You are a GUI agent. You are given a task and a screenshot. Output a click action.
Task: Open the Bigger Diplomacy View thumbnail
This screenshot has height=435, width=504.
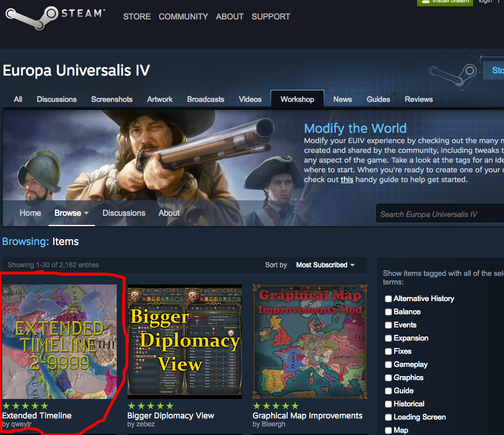tap(185, 342)
